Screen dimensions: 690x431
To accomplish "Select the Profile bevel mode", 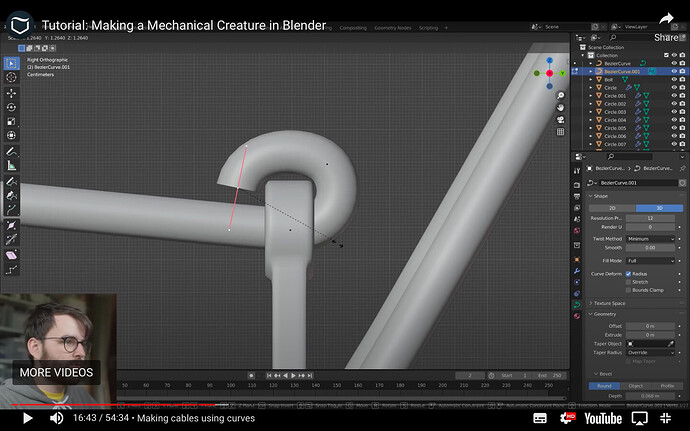I will [x=667, y=386].
